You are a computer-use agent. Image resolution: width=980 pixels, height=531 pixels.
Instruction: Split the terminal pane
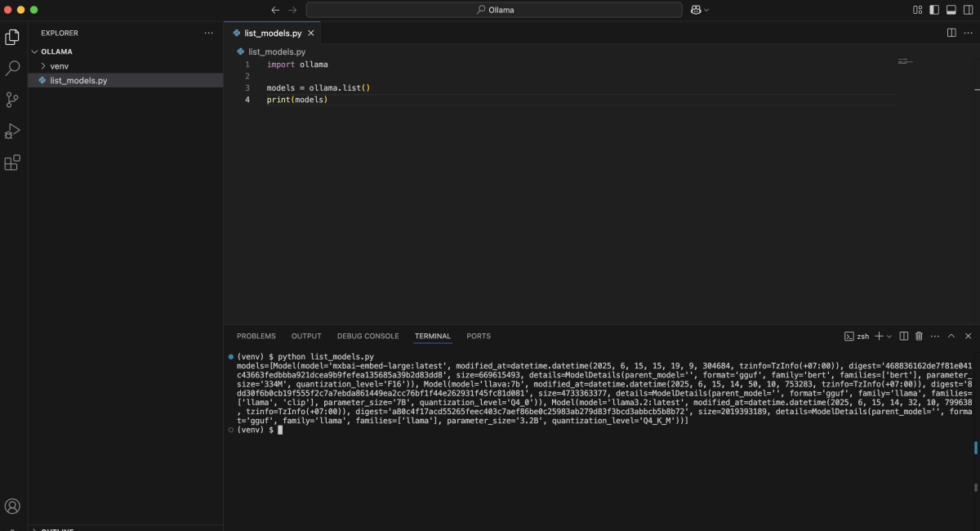coord(904,336)
